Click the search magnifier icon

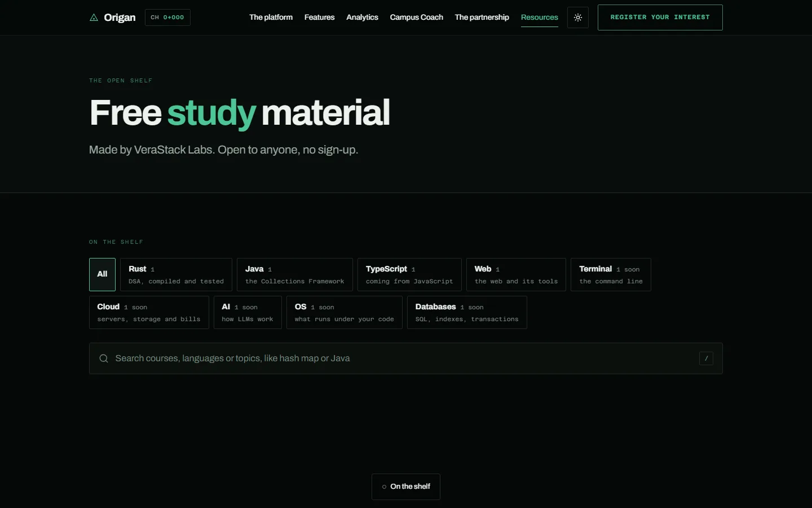click(x=104, y=358)
